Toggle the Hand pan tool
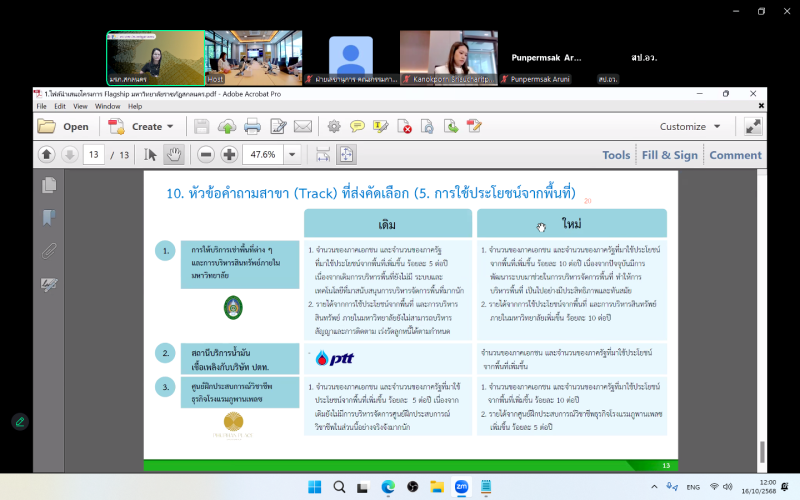This screenshot has height=500, width=800. click(174, 155)
